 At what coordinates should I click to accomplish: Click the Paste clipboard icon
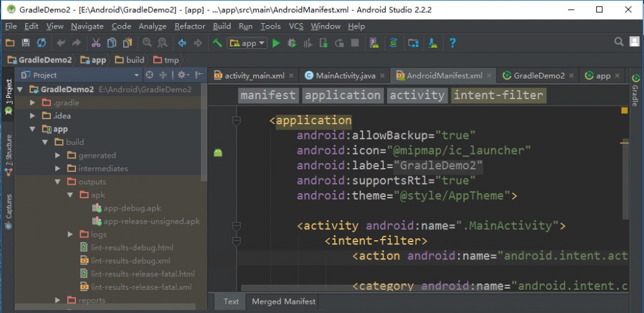pyautogui.click(x=128, y=43)
